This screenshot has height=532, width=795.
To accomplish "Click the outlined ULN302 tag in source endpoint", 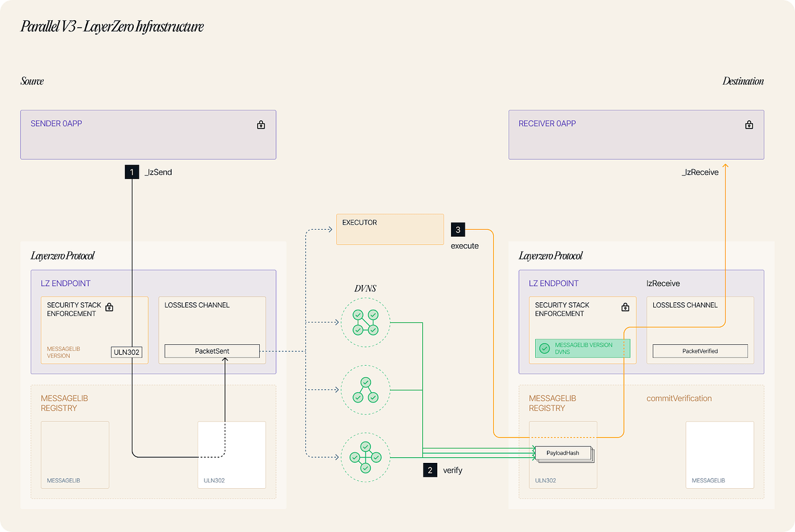I will tap(127, 352).
